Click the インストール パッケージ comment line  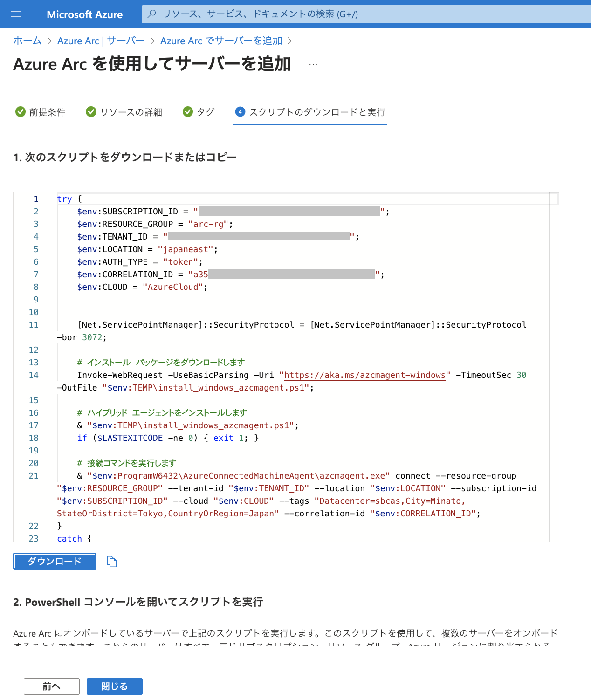[x=161, y=363]
